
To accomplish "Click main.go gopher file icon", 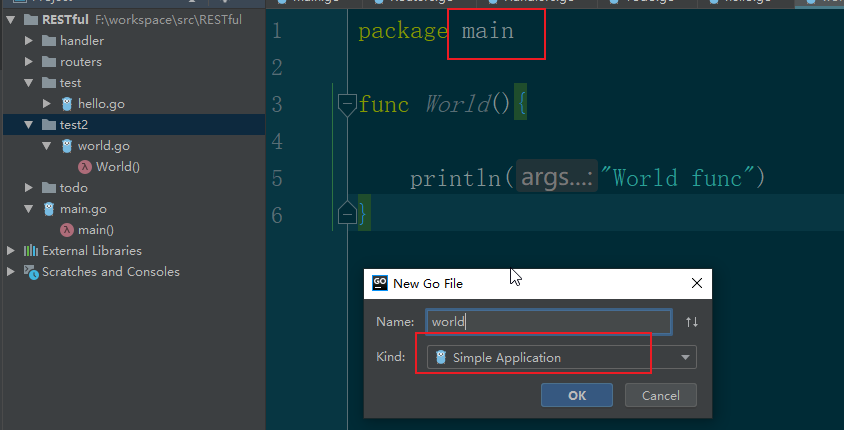I will (49, 208).
